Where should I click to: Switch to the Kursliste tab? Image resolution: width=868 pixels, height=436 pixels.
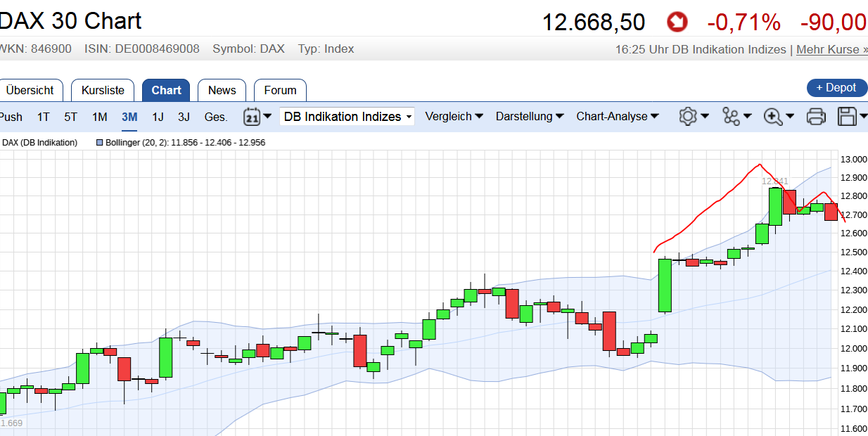pos(103,90)
